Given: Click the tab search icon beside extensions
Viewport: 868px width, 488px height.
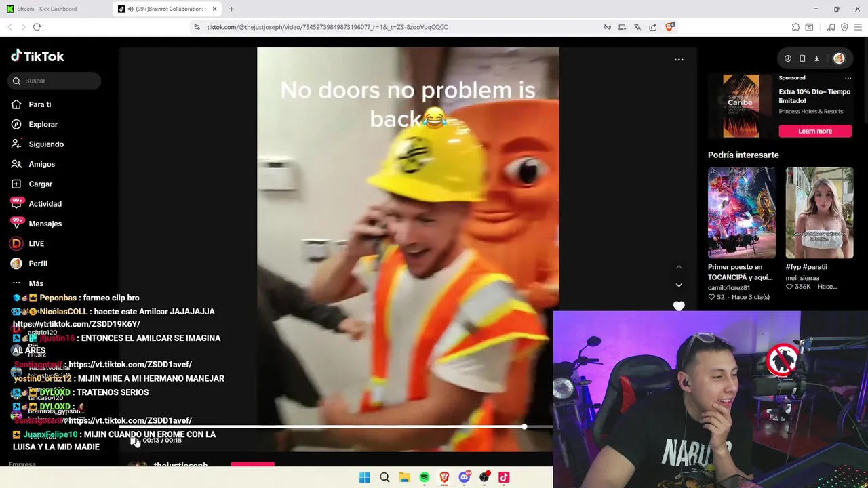Looking at the screenshot, I should click(x=809, y=27).
